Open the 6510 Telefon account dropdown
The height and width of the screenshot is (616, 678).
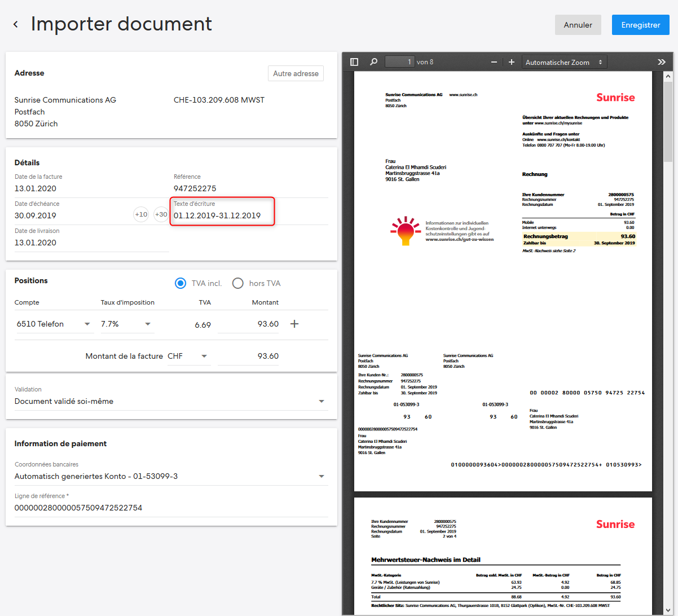[55, 324]
